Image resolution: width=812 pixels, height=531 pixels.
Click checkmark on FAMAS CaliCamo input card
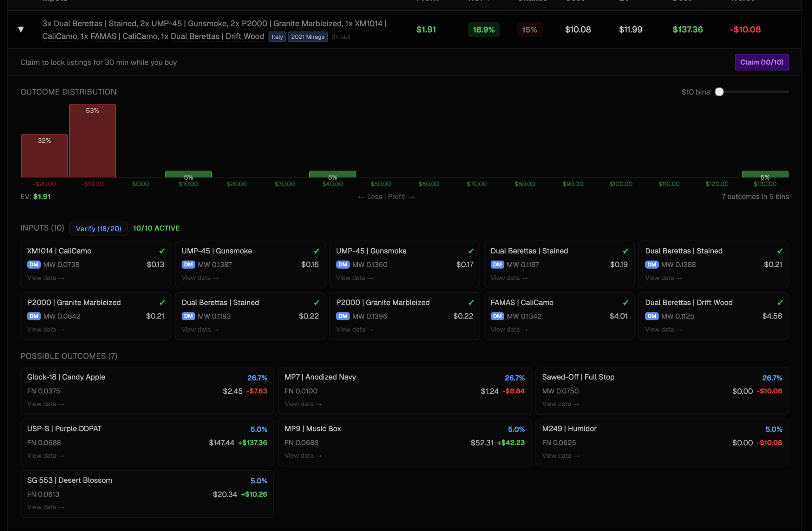pos(625,303)
